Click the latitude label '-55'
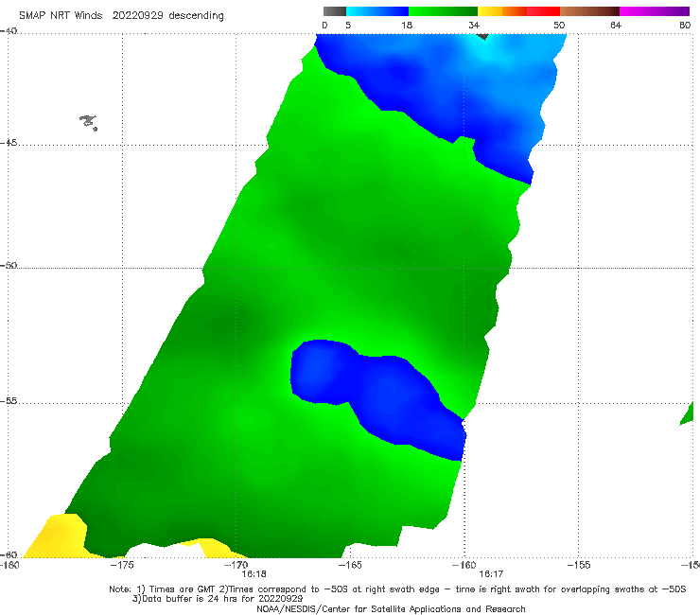Viewport: 700px width, 615px height. tap(8, 401)
